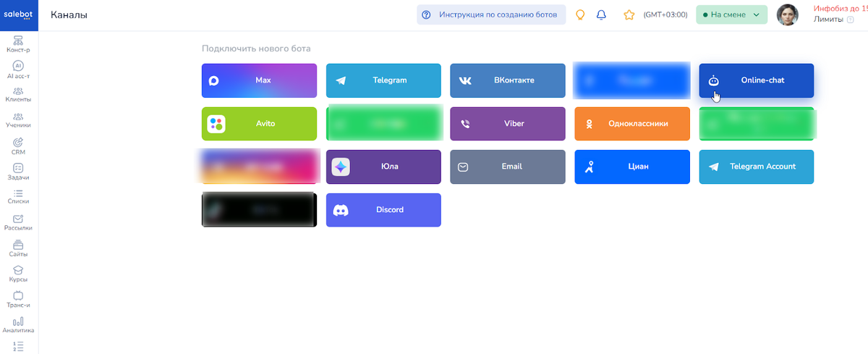Connect an Online-chat bot
The image size is (868, 354).
pyautogui.click(x=757, y=80)
